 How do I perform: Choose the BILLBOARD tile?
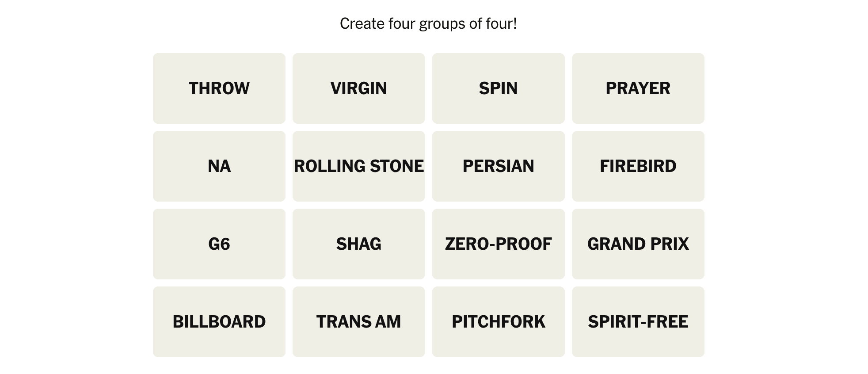click(219, 322)
